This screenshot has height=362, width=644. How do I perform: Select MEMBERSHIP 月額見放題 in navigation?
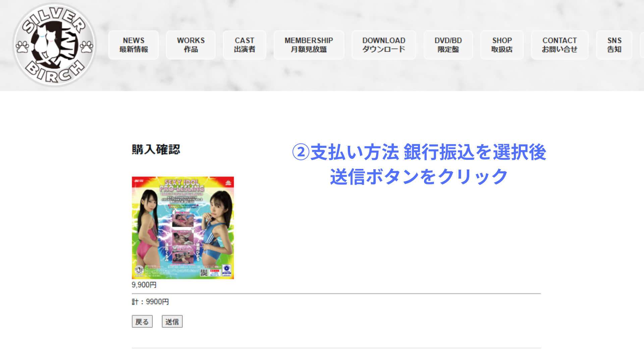click(309, 45)
